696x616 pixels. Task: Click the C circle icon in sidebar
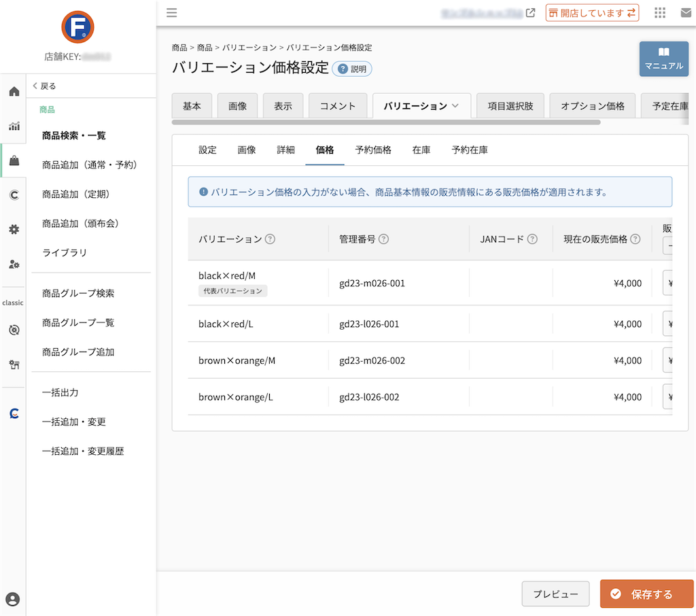tap(14, 195)
